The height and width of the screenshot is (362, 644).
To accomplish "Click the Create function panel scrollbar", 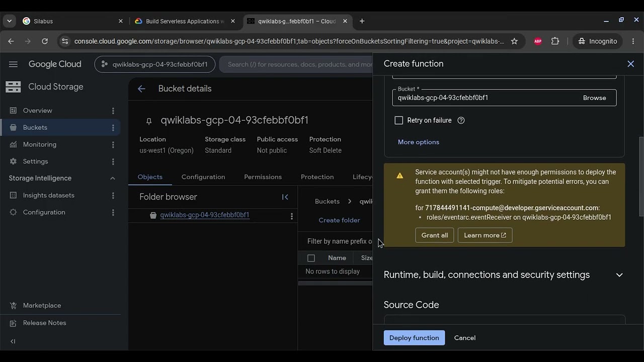I will 641,176.
